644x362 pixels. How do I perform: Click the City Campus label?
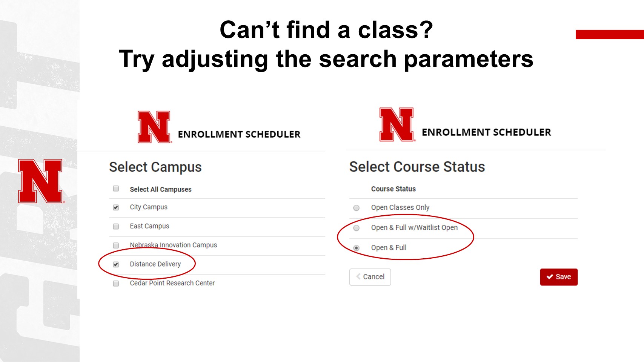tap(148, 207)
